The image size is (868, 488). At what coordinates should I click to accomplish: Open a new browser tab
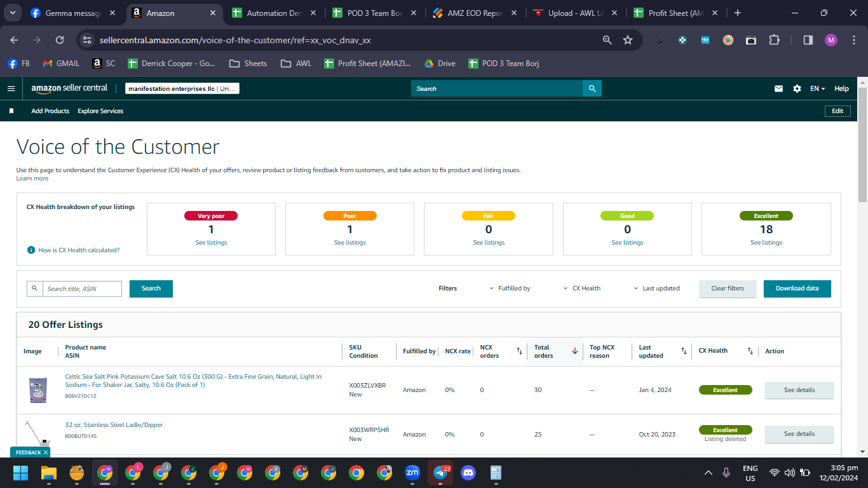coord(737,13)
